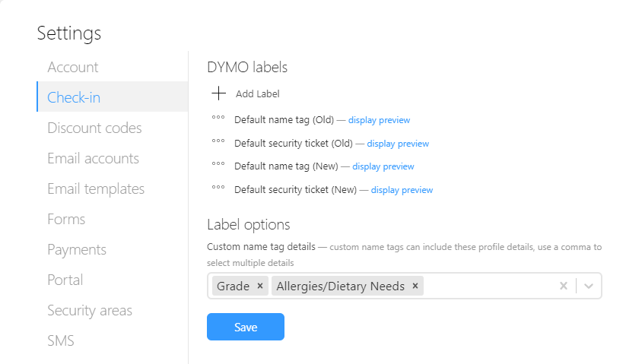Click the plus icon to add a label
The image size is (626, 364).
219,93
